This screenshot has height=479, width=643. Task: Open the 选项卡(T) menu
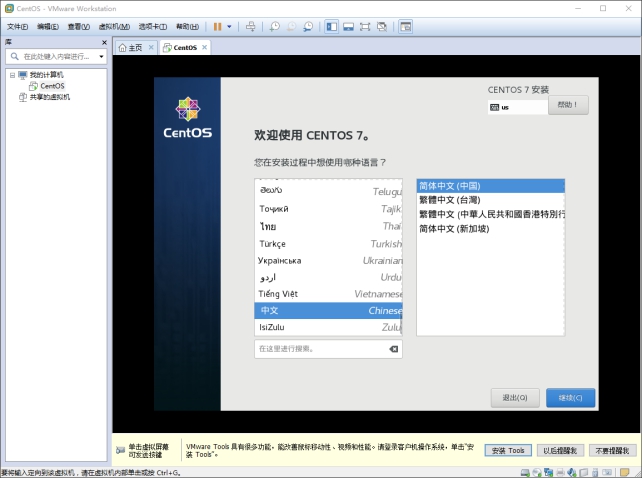click(152, 27)
